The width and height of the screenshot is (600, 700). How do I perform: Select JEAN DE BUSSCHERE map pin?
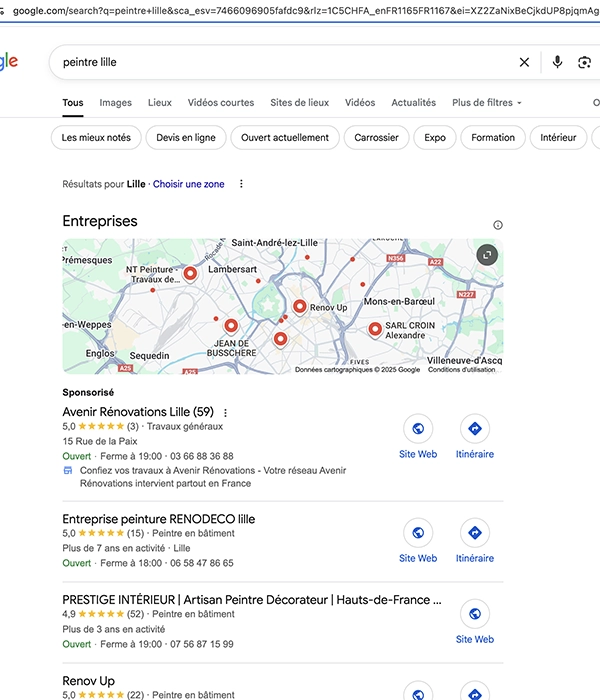click(x=231, y=326)
